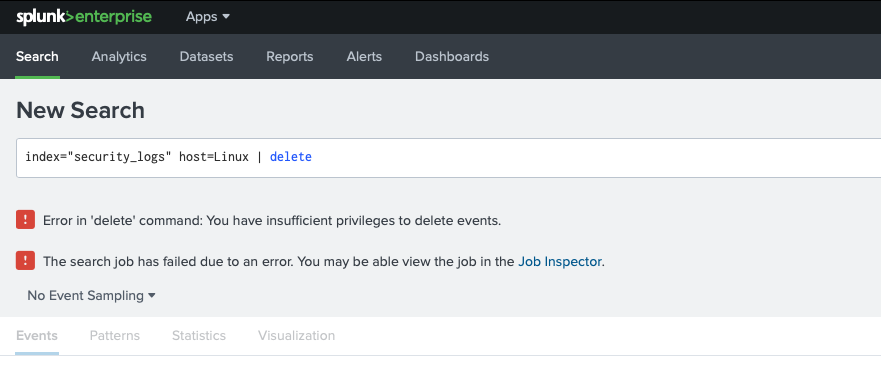Click inside the search query input

click(x=448, y=157)
